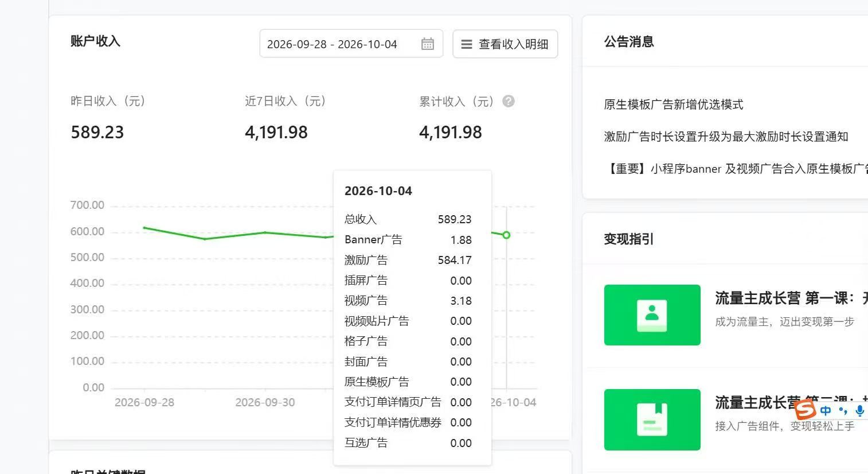Click the 昨日收入（元） label
The width and height of the screenshot is (868, 474).
(108, 101)
